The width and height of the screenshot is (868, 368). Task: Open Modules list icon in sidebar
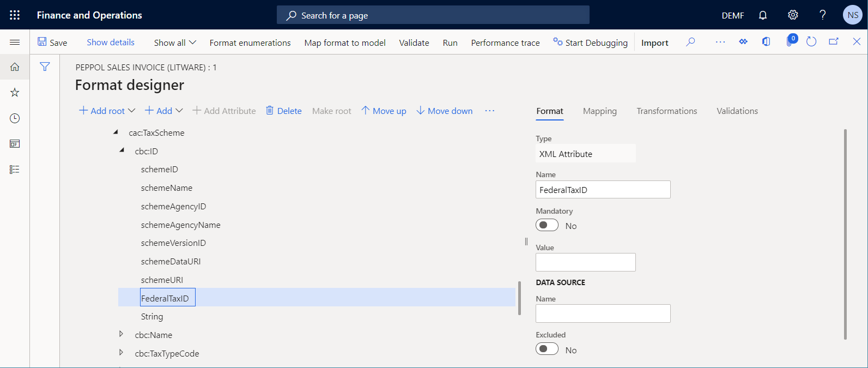coord(15,170)
